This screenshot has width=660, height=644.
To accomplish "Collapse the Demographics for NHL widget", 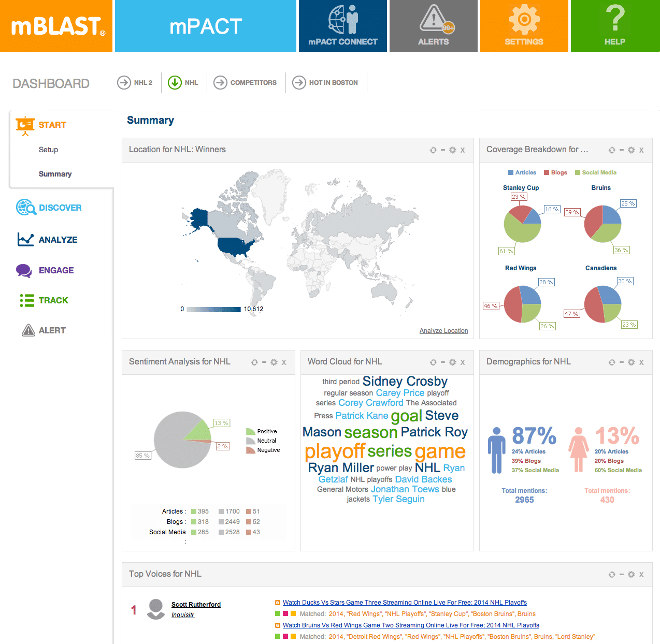I will tap(622, 362).
